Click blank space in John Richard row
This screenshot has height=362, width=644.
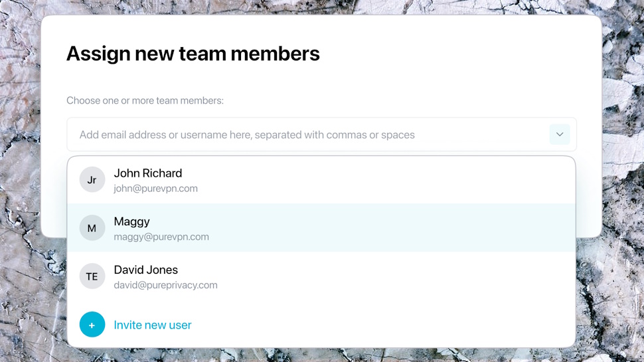(390, 180)
